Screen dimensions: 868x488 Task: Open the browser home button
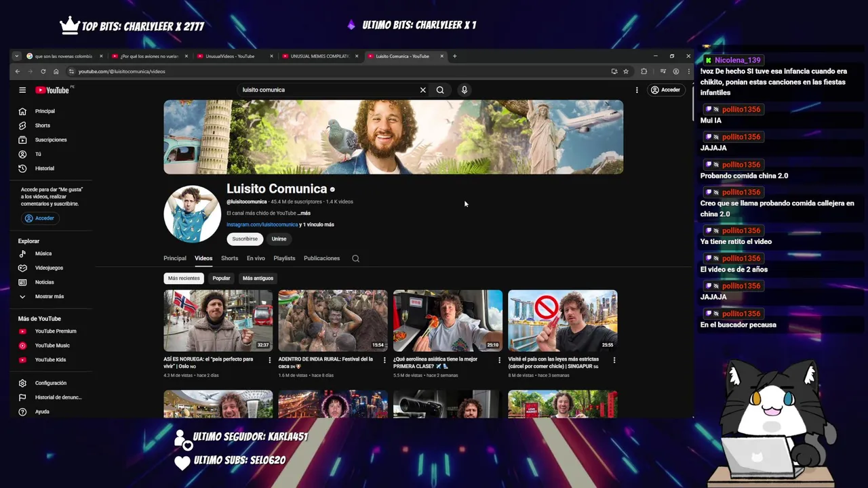point(56,71)
